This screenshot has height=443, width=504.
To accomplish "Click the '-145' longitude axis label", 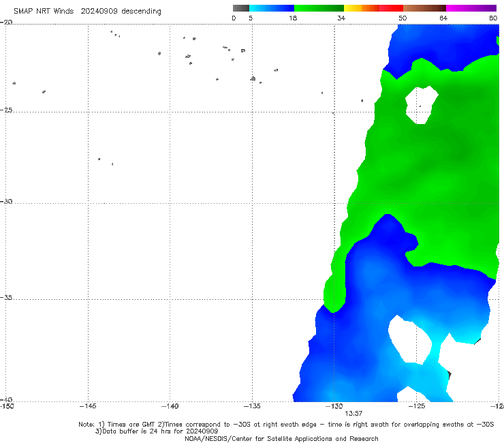I will click(x=88, y=406).
